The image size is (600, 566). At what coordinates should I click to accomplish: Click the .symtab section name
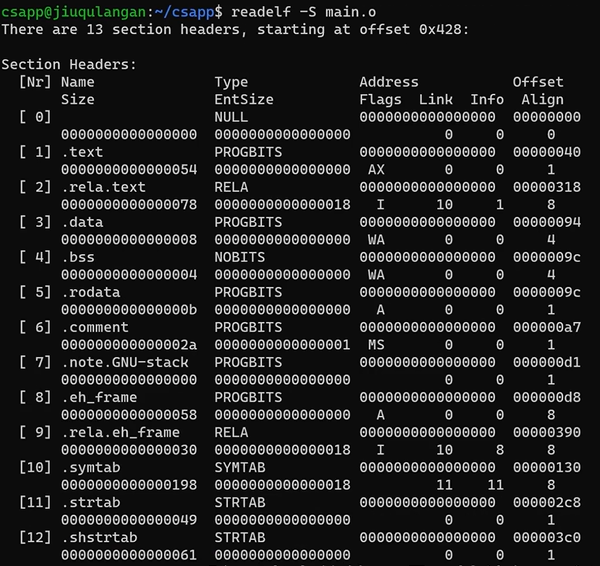click(90, 466)
